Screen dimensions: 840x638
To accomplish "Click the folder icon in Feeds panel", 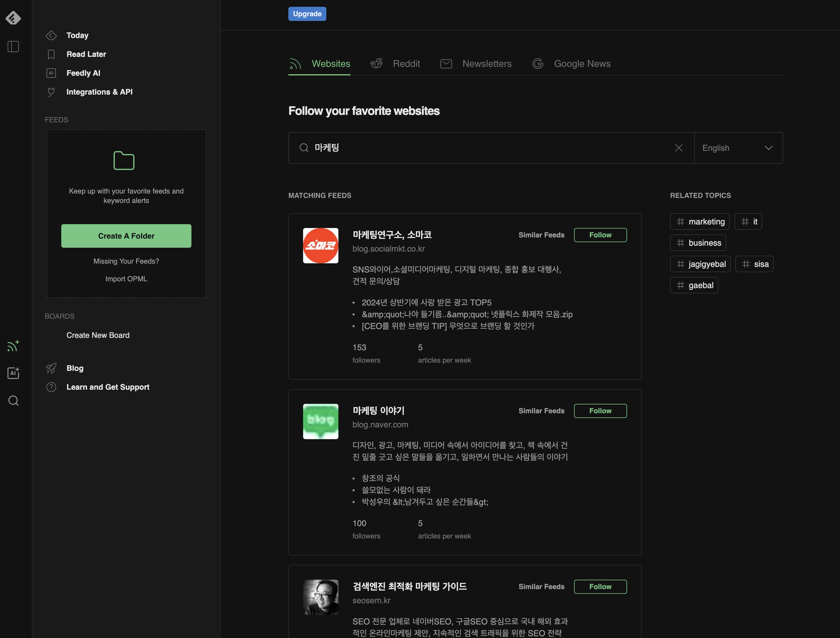I will pos(124,161).
